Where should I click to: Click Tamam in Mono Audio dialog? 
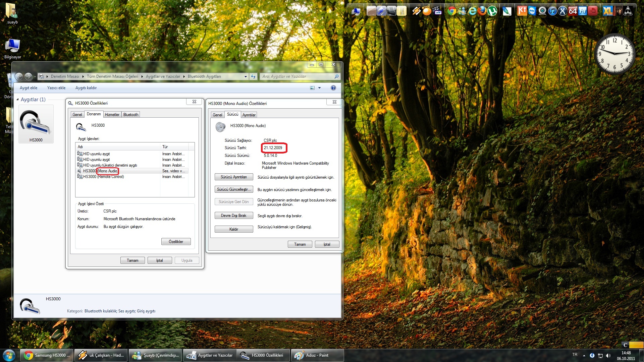tap(300, 244)
